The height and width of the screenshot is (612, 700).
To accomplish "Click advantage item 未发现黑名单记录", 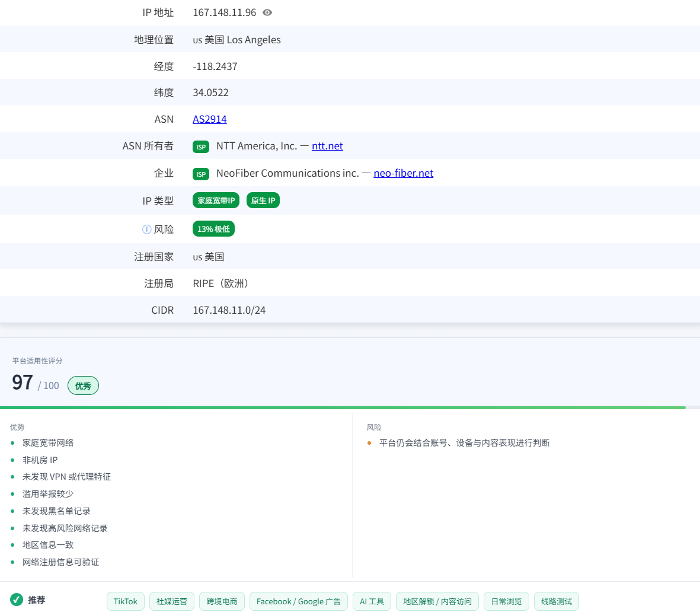I will (57, 511).
